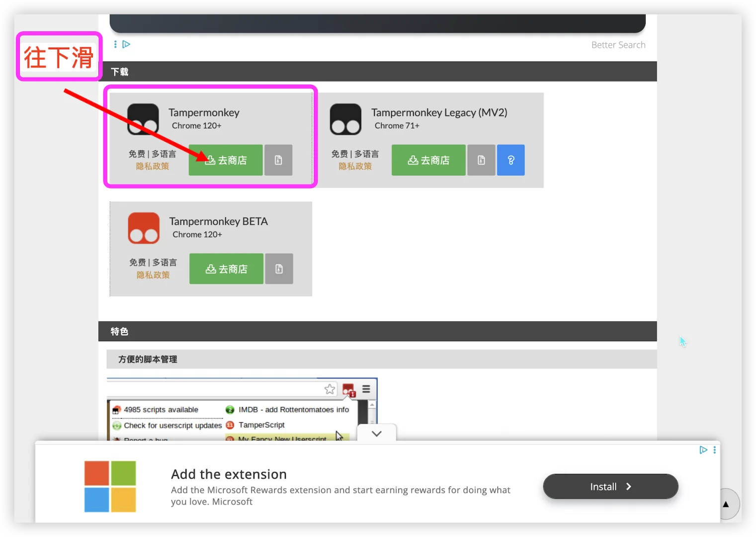
Task: Click the blue question mark help button
Action: pos(510,160)
